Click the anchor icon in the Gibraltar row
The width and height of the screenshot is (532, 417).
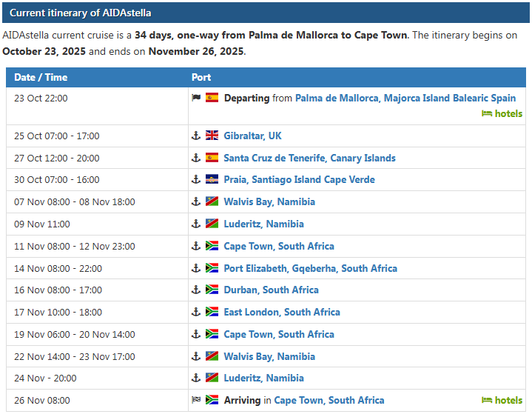pos(196,136)
